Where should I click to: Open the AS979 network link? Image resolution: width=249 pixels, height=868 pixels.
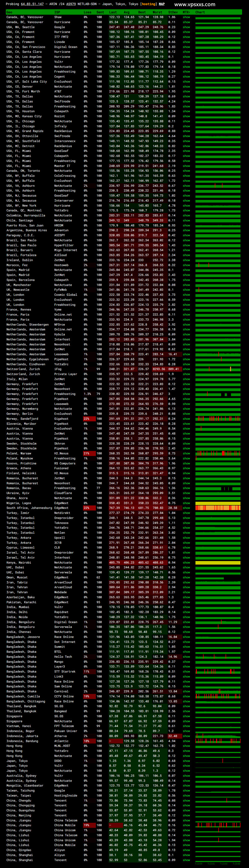[71, 4]
